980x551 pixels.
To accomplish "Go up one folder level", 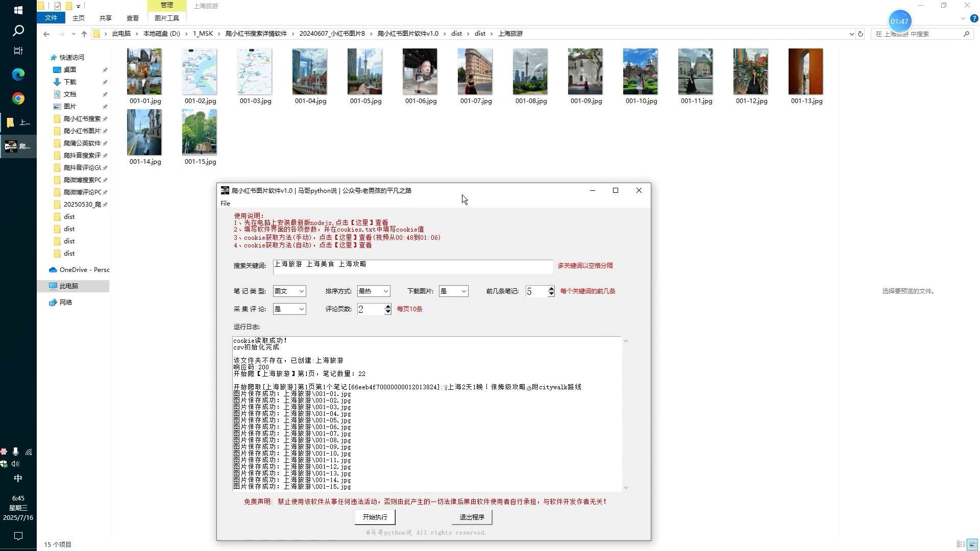I will tap(84, 34).
